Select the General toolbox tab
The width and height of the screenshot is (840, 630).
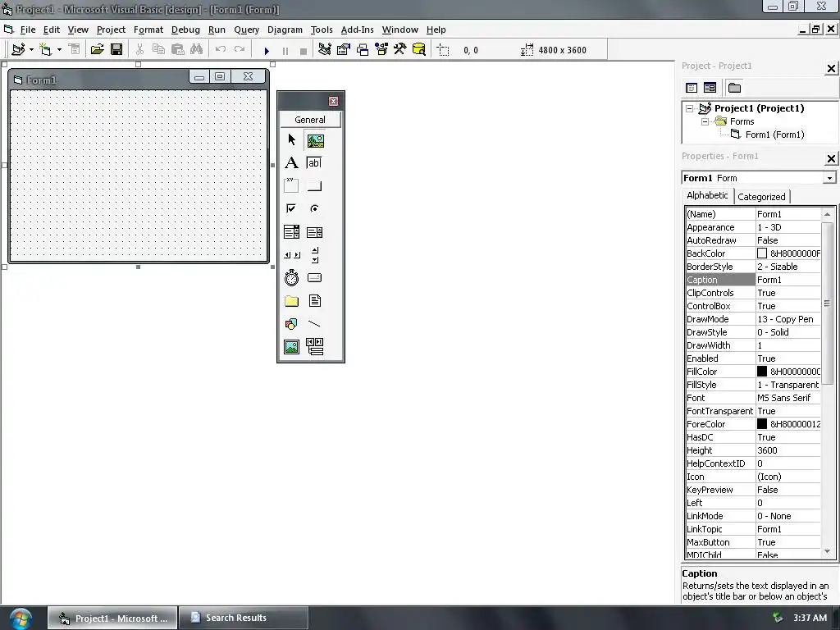(x=310, y=120)
